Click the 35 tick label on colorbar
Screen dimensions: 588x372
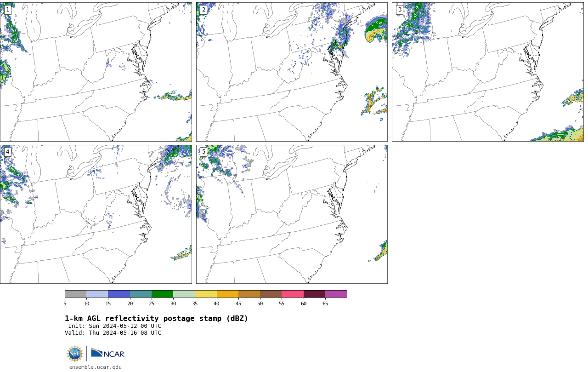click(x=195, y=303)
